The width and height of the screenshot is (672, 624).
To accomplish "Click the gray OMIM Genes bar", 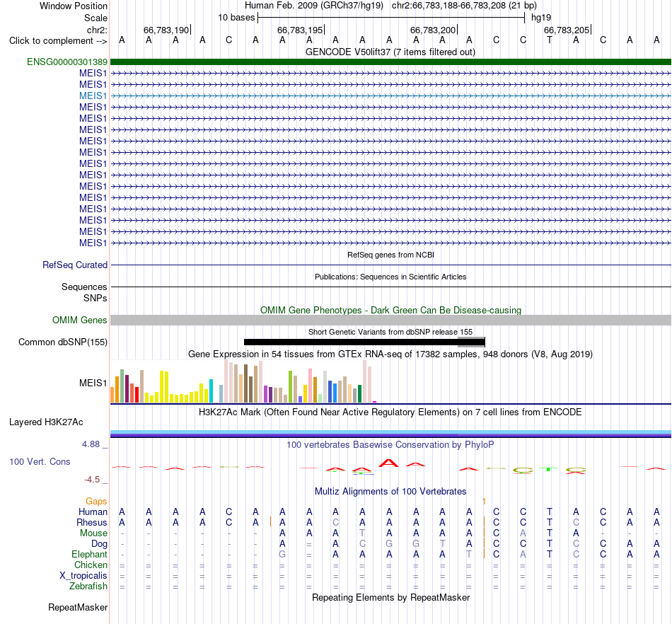I will tap(390, 320).
